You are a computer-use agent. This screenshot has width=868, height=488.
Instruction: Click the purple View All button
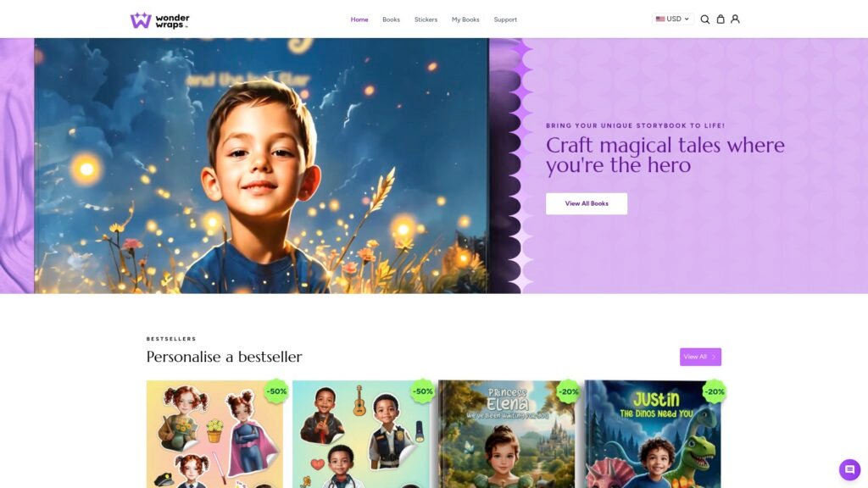coord(700,357)
